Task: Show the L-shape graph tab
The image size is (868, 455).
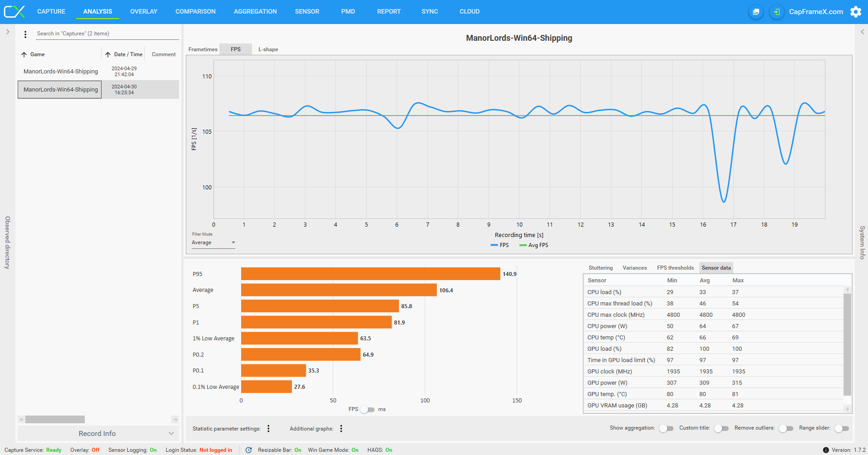Action: [268, 49]
